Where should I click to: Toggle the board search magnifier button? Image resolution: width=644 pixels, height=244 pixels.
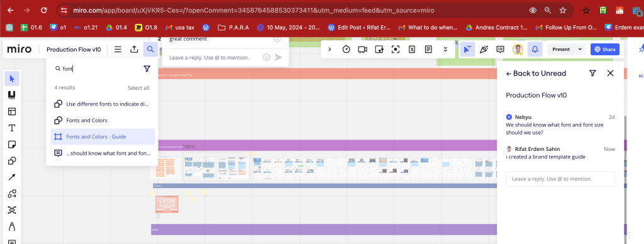[151, 49]
